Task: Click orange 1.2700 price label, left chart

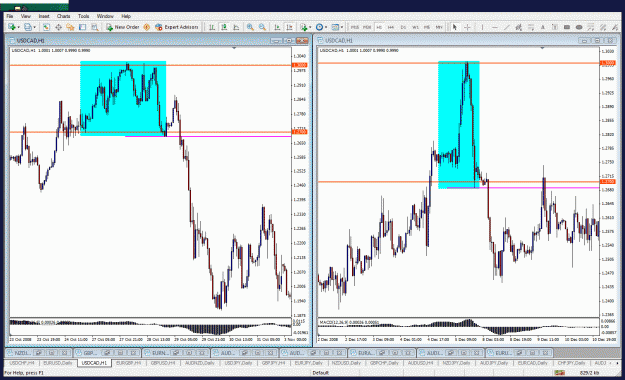Action: (300, 132)
